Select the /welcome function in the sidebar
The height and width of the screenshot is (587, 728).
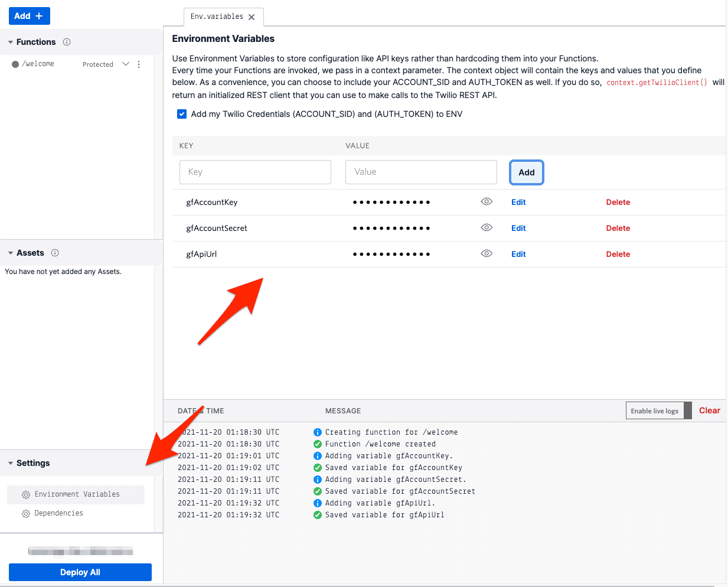40,64
